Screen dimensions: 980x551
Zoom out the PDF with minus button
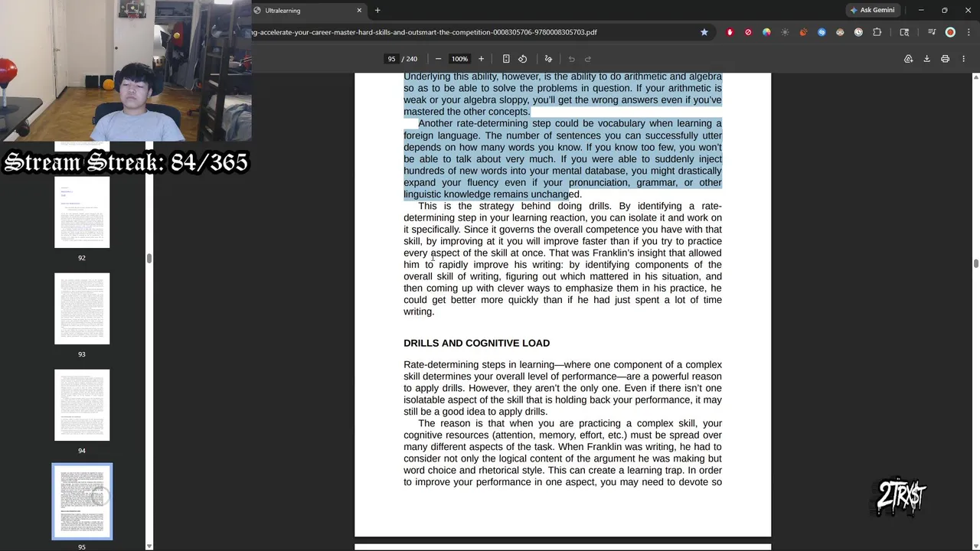pos(438,59)
